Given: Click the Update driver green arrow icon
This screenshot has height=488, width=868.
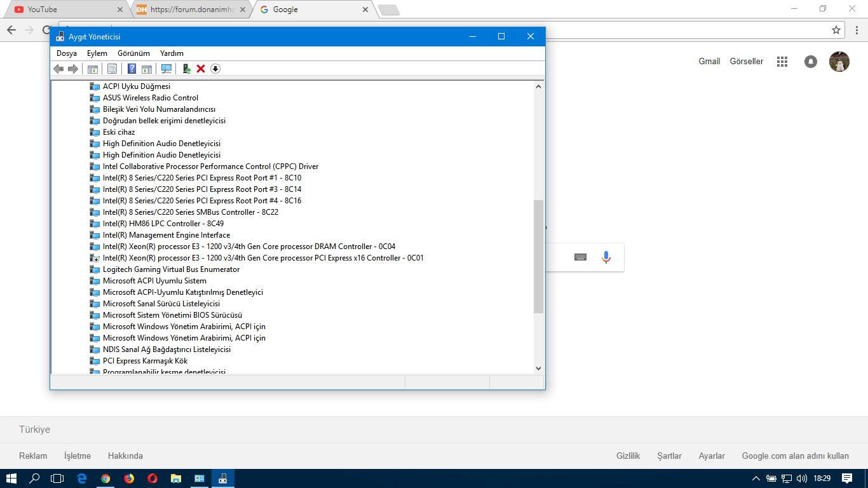Looking at the screenshot, I should [186, 69].
